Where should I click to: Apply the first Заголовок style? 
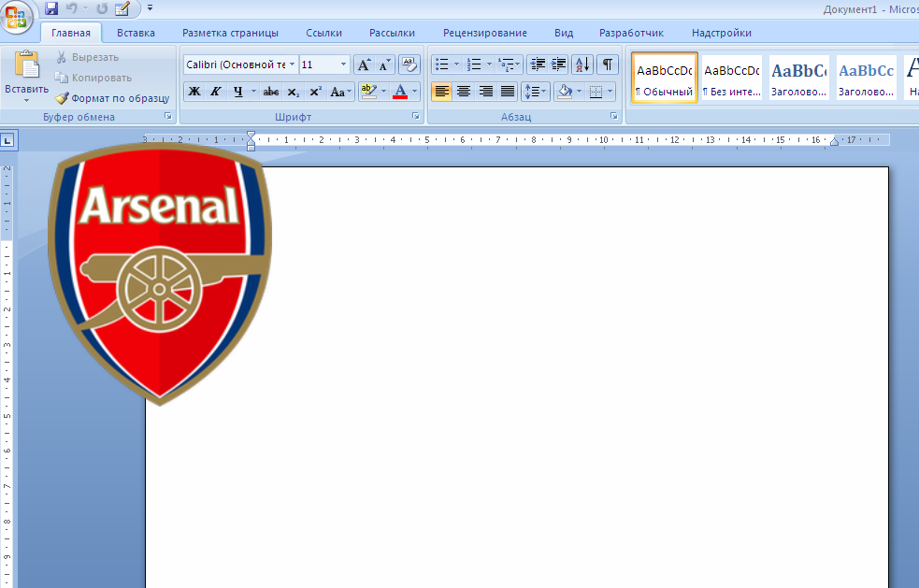coord(798,78)
